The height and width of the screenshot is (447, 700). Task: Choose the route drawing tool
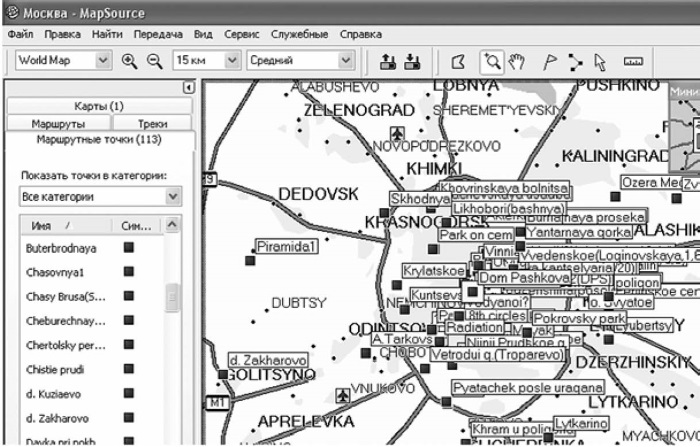click(x=575, y=61)
